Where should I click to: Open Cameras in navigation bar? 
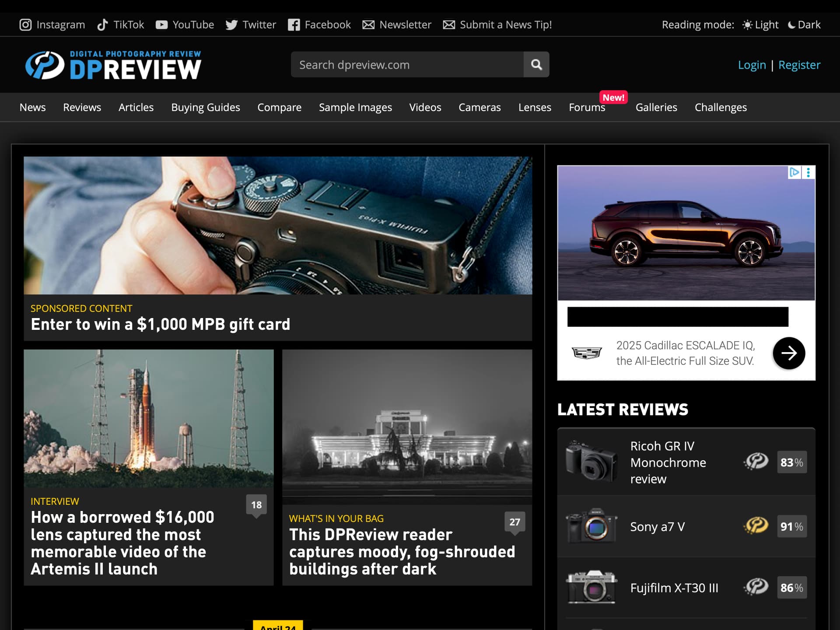point(479,107)
